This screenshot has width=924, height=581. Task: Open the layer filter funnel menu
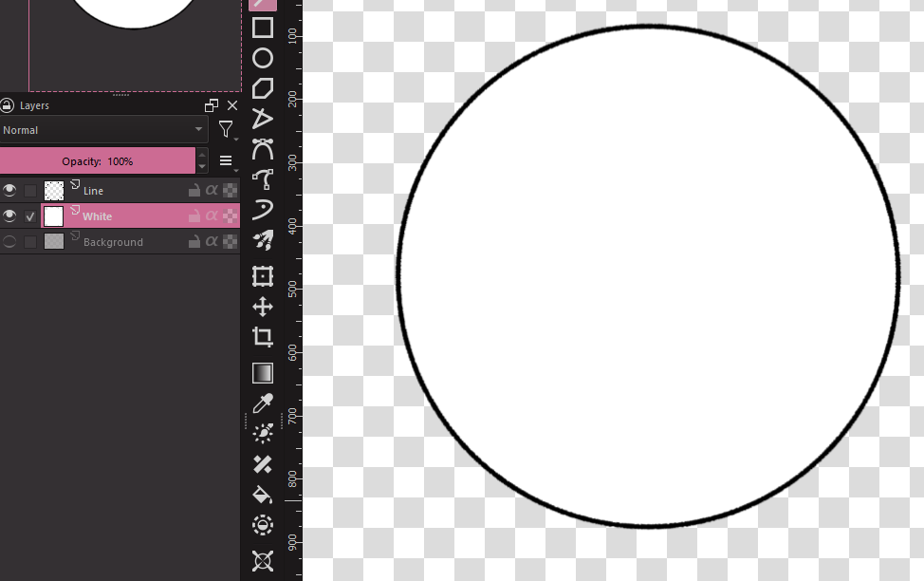coord(227,130)
